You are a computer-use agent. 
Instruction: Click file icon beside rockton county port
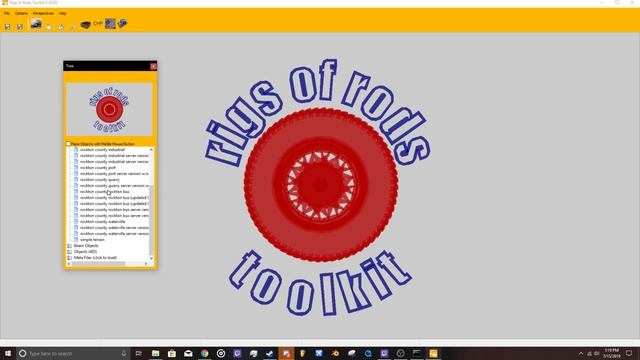click(x=76, y=168)
